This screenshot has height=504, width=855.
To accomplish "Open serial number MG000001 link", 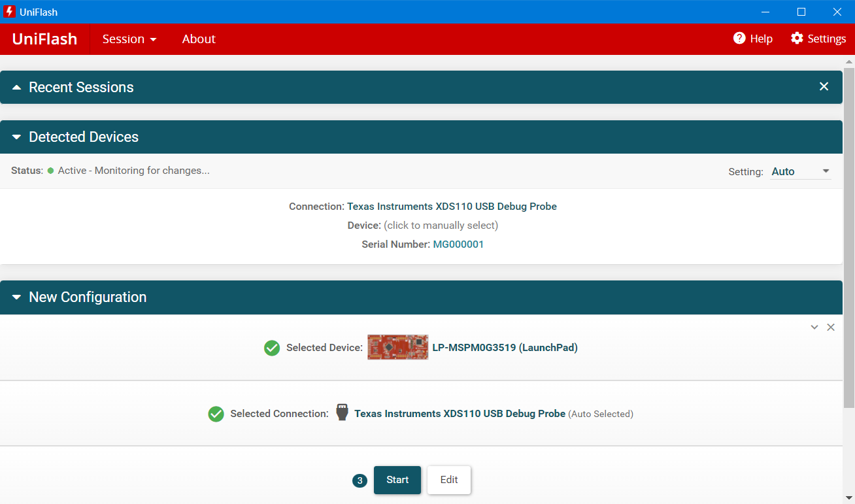I will click(458, 244).
